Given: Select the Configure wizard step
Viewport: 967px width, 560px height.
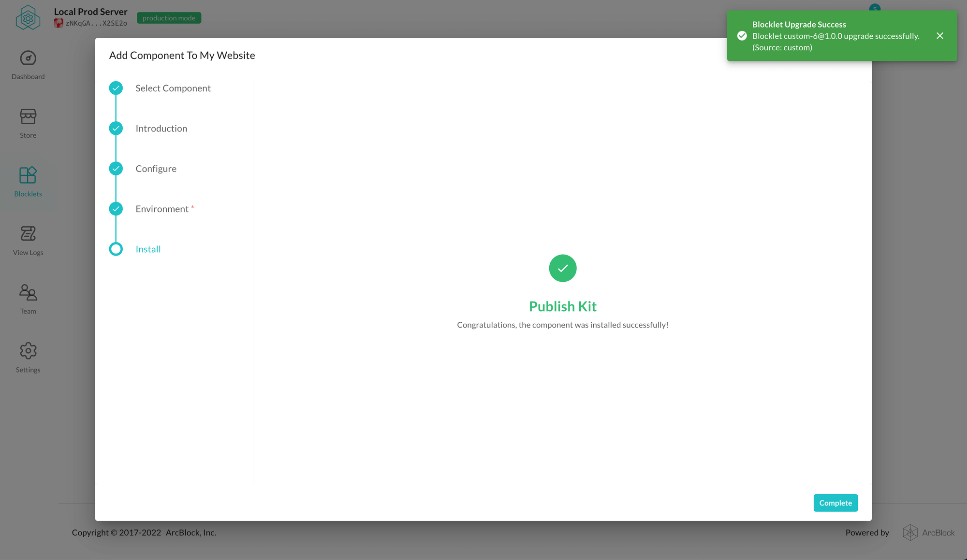Looking at the screenshot, I should click(x=156, y=168).
